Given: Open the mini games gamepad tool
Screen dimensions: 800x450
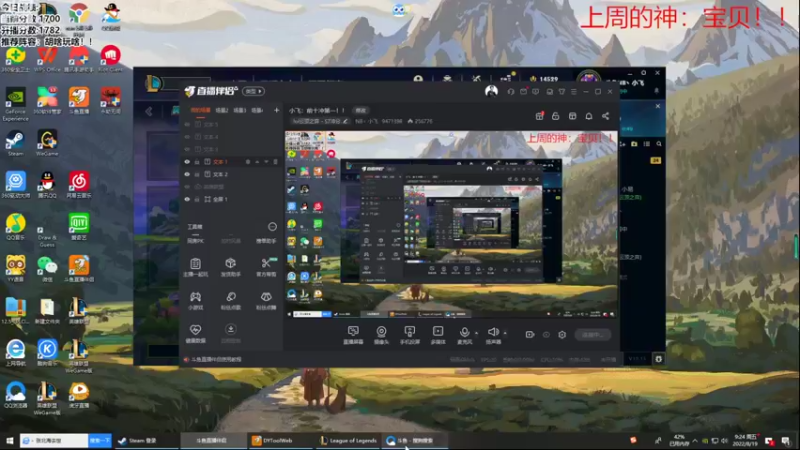Looking at the screenshot, I should point(195,300).
